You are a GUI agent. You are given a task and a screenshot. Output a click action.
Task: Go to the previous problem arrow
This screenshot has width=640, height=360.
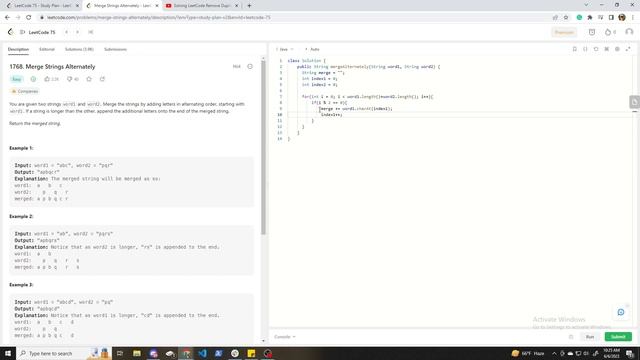pos(66,32)
